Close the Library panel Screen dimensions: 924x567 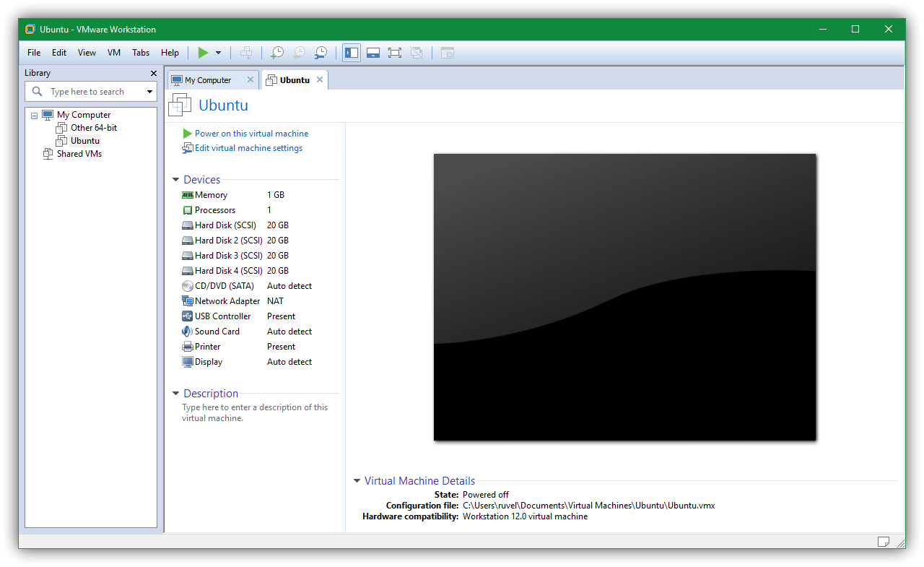153,73
